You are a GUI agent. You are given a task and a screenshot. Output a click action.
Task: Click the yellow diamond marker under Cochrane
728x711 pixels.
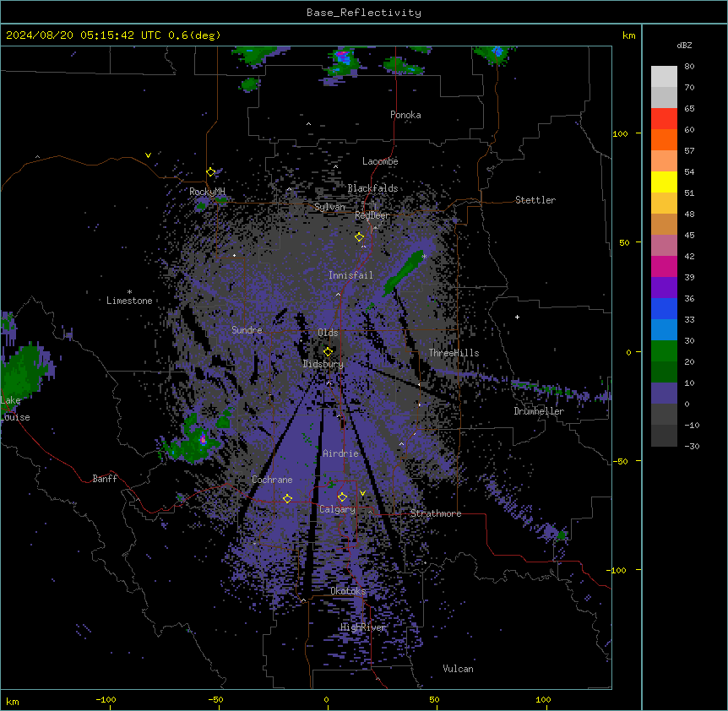pyautogui.click(x=287, y=499)
